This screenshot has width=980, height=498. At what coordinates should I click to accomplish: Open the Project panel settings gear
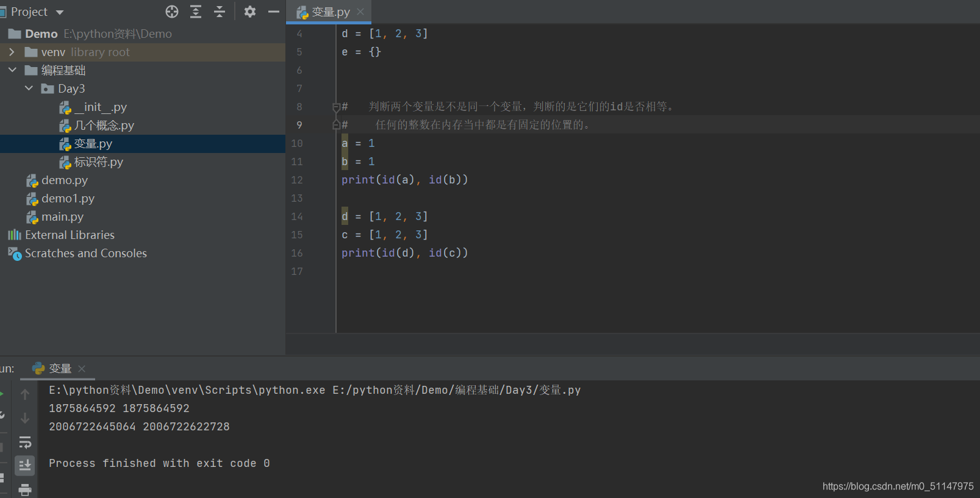250,12
